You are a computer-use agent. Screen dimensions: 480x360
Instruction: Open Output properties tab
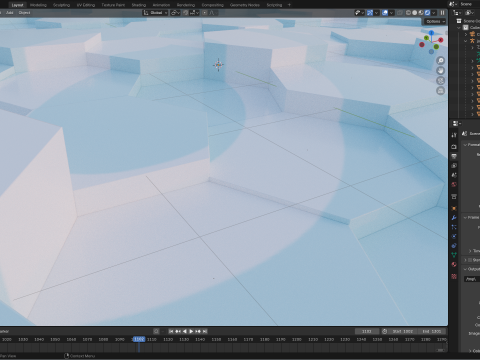pyautogui.click(x=454, y=156)
